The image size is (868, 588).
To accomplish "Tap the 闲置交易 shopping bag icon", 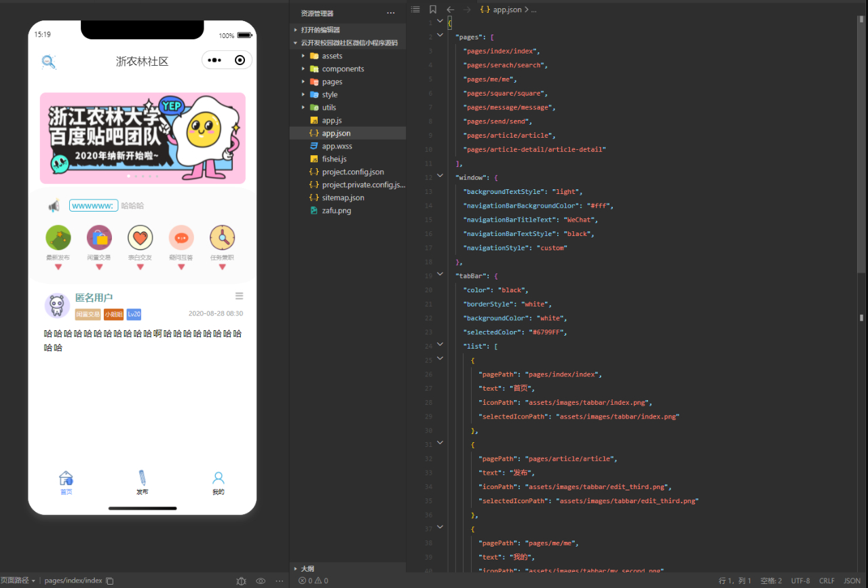I will pos(99,237).
